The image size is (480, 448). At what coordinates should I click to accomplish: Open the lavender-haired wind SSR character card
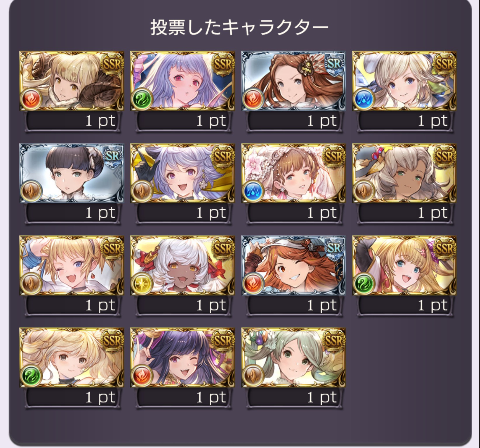182,81
